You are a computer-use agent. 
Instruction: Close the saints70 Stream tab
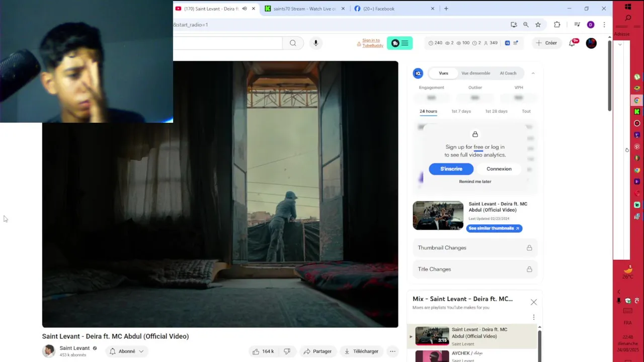click(x=344, y=9)
